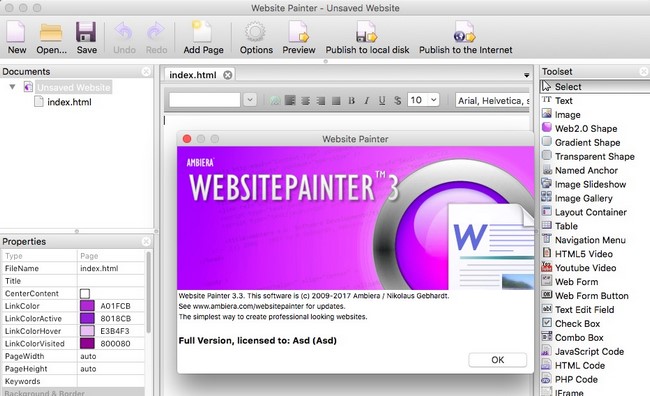Preview the website using Preview icon
650x396 pixels.
[298, 32]
